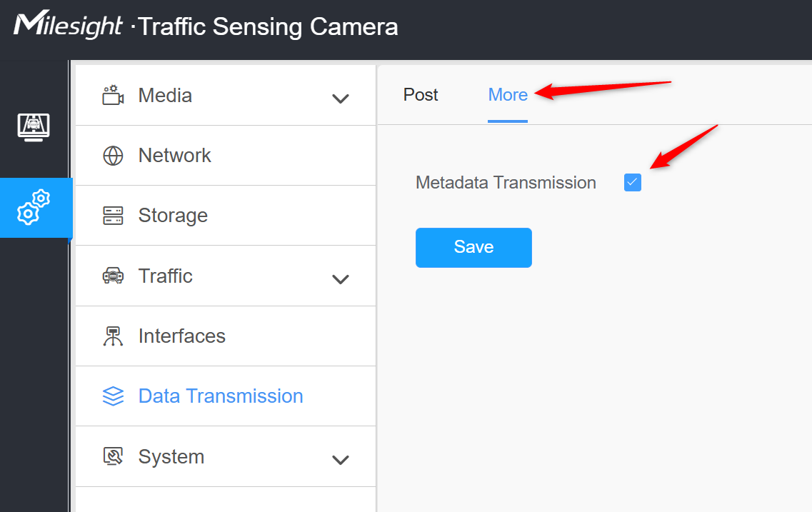Expand the Media menu chevron

[x=340, y=99]
